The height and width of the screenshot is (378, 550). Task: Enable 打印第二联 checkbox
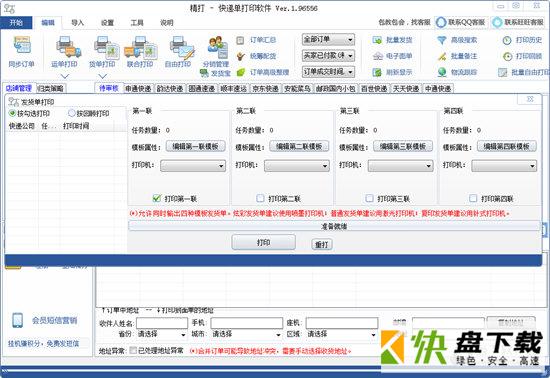pyautogui.click(x=260, y=198)
